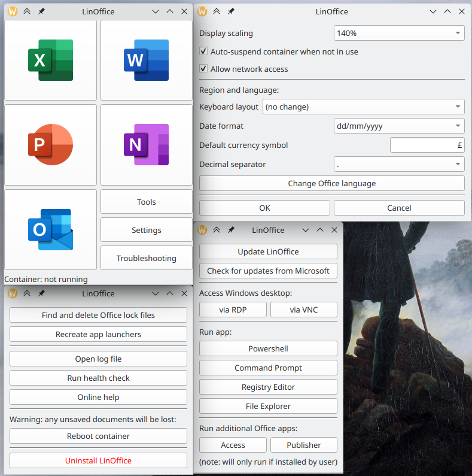The width and height of the screenshot is (472, 476).
Task: Reboot container
Action: tap(98, 436)
